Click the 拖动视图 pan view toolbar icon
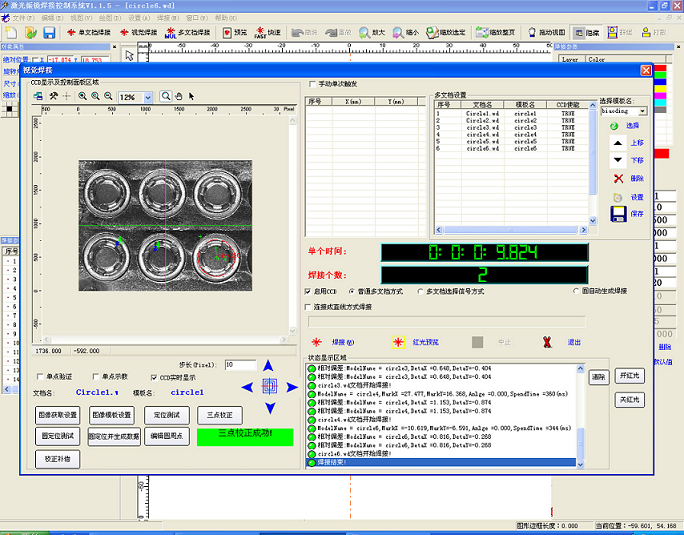Viewport: 684px width, 535px height. point(531,33)
